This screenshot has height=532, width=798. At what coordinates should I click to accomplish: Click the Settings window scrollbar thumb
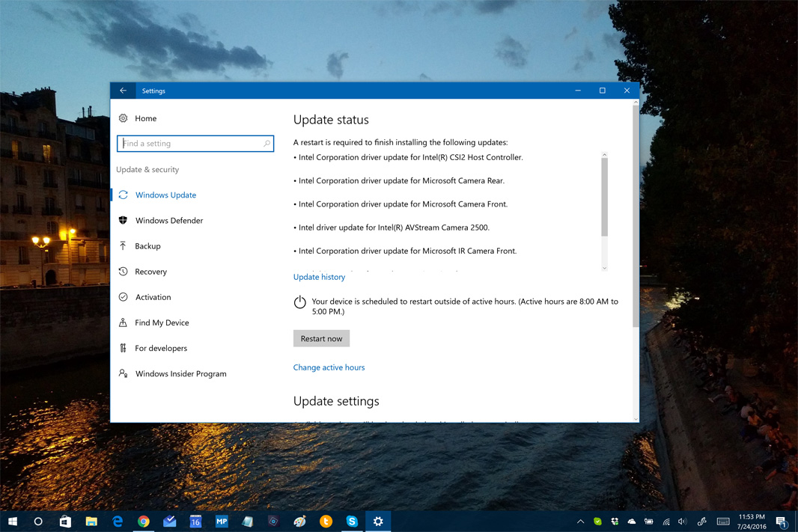click(x=636, y=216)
